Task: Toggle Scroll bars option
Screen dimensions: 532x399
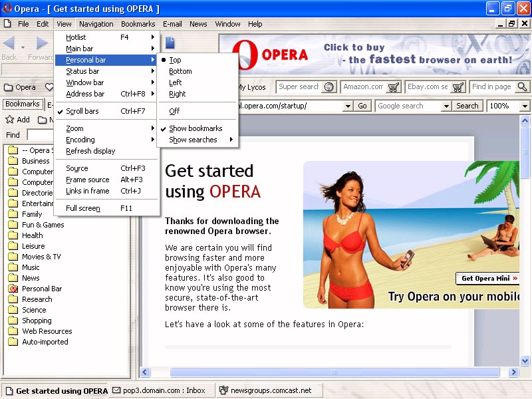Action: click(x=106, y=111)
